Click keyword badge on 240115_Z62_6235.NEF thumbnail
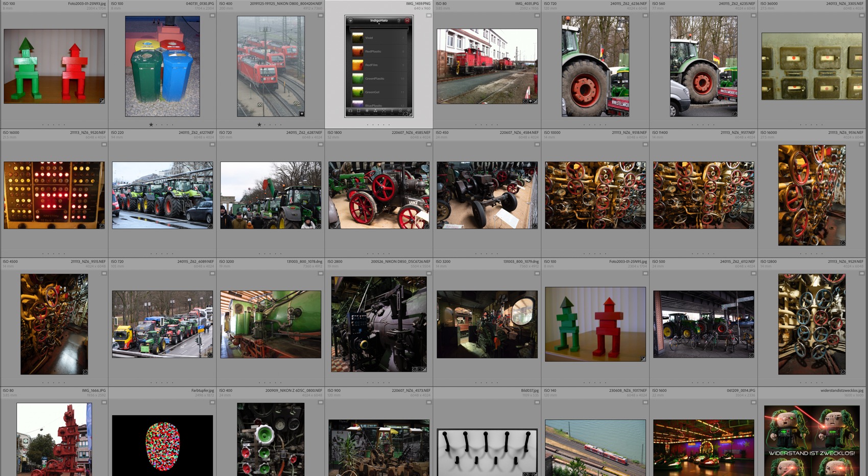868x476 pixels. click(x=734, y=114)
